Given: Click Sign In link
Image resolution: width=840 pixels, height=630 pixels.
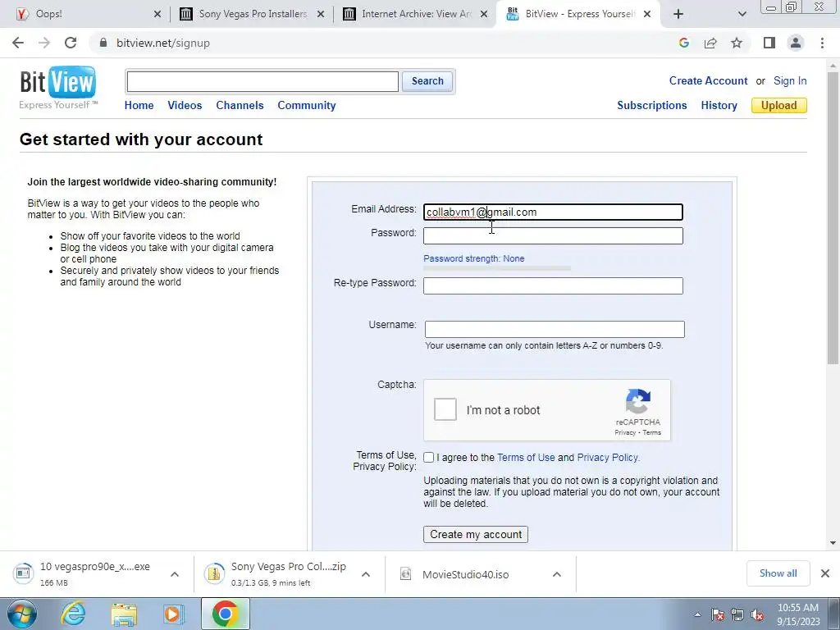Looking at the screenshot, I should (x=790, y=81).
